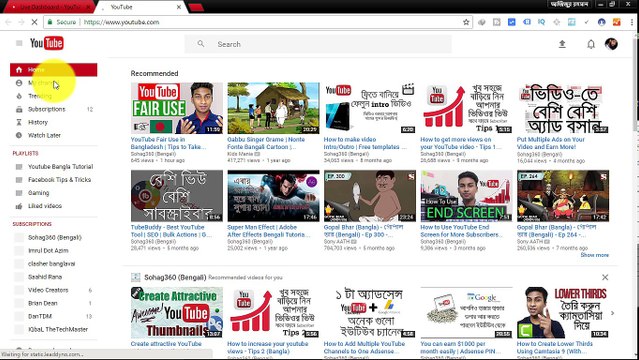
Task: Click the blue checkmark extension icon
Action: coord(511,22)
